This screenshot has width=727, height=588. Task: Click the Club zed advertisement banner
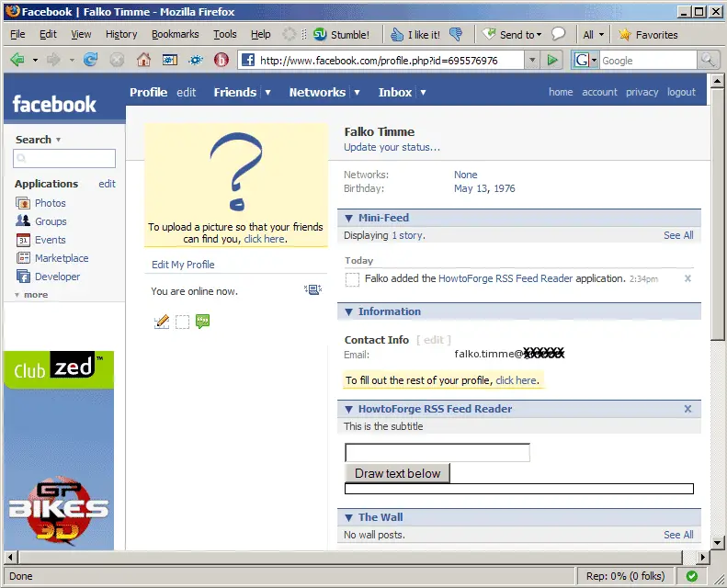[x=59, y=369]
